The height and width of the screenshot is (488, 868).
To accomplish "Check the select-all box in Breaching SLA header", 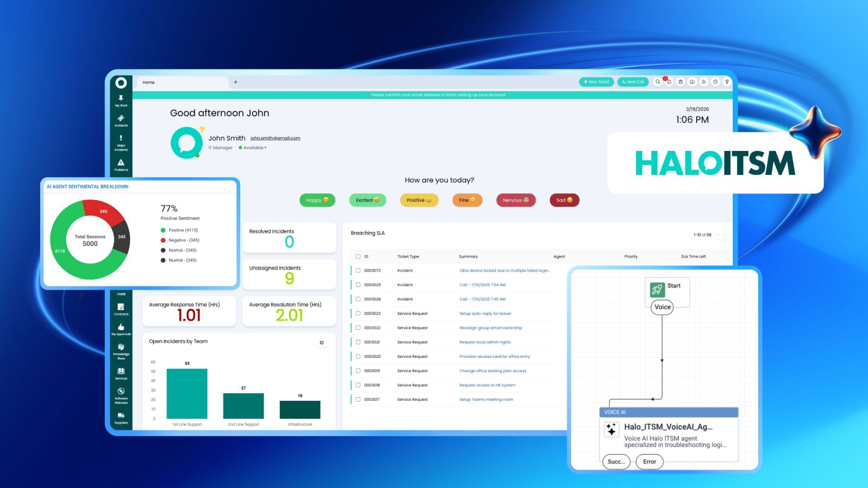I will point(358,256).
